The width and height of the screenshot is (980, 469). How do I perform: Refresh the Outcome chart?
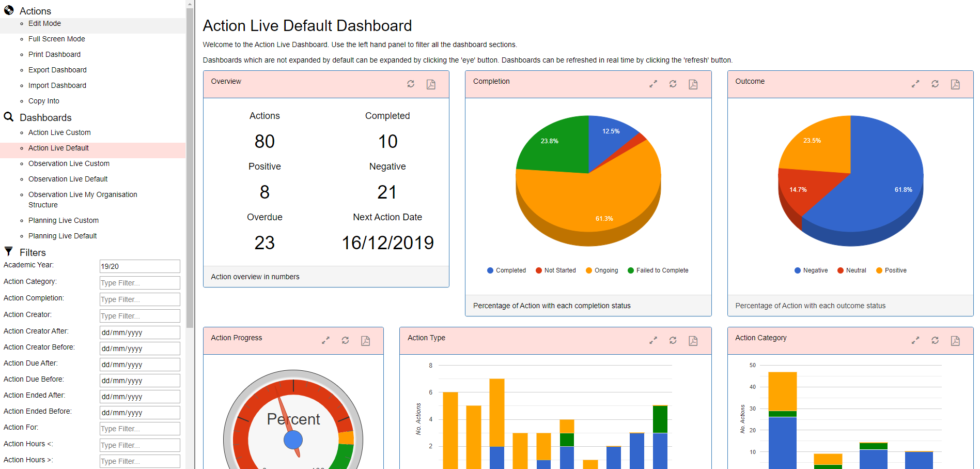pyautogui.click(x=935, y=84)
